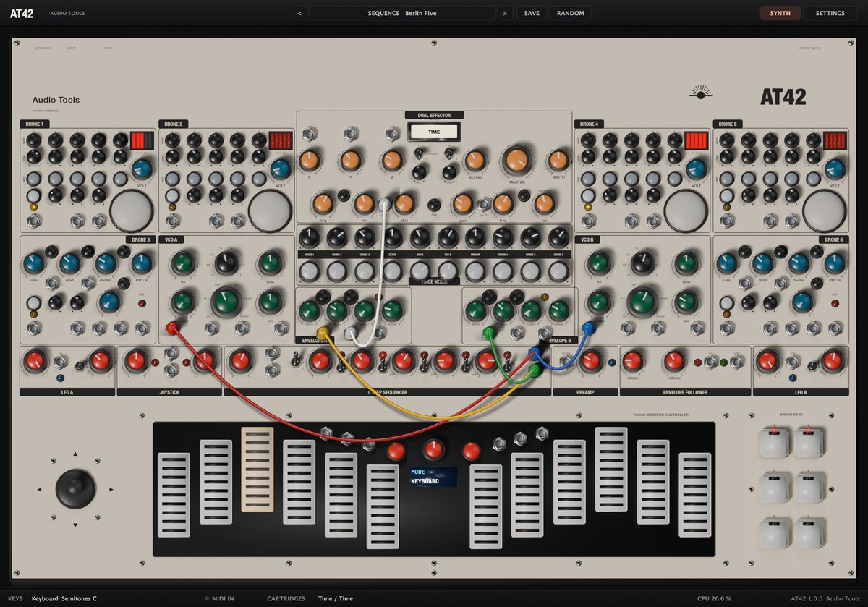Click the Preamp red gain knob
This screenshot has height=607, width=868.
591,360
